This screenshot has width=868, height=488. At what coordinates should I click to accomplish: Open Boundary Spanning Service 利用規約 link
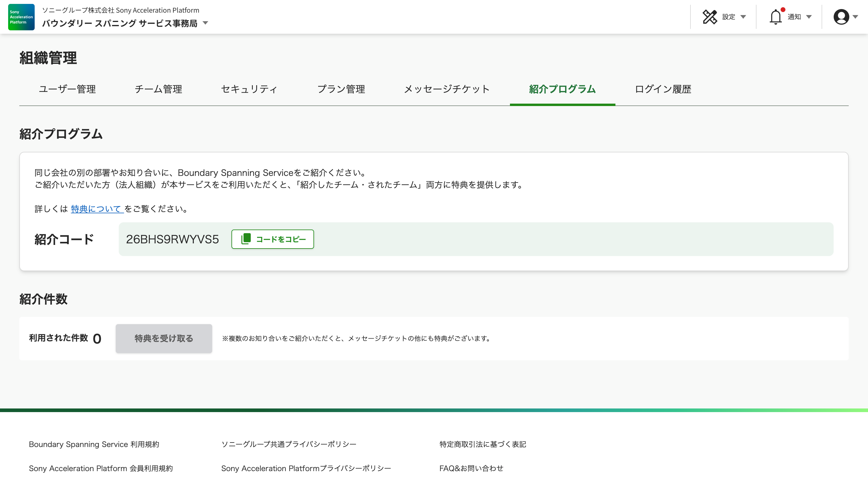click(x=94, y=444)
